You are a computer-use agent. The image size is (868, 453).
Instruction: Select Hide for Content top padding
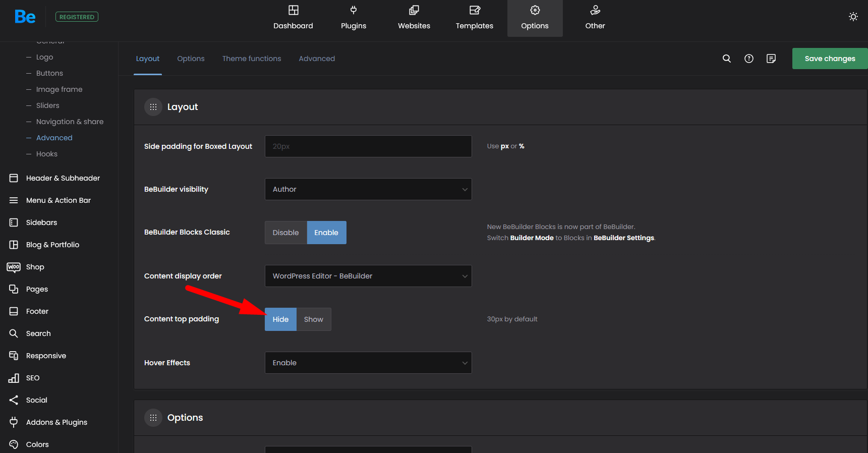coord(280,319)
